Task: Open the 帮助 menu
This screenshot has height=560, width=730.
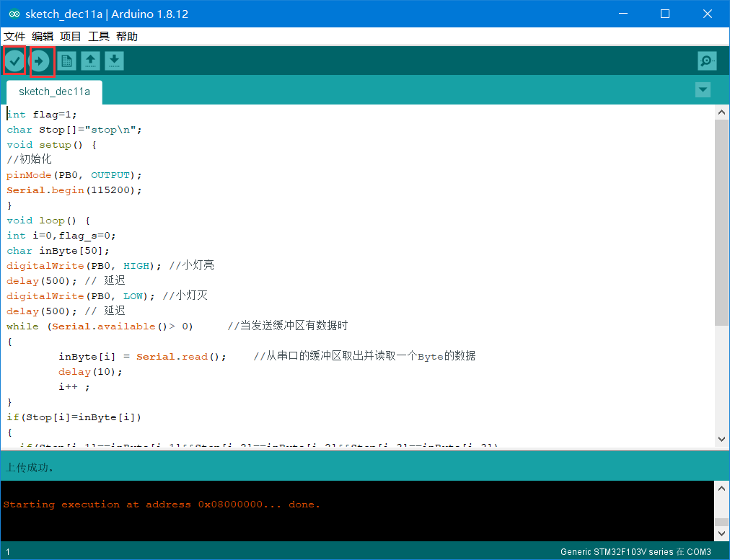Action: tap(127, 36)
